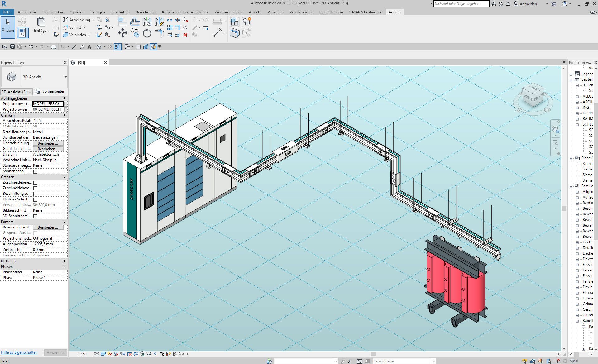The image size is (598, 364).
Task: Click the Typ bearbeiten button
Action: [x=50, y=91]
